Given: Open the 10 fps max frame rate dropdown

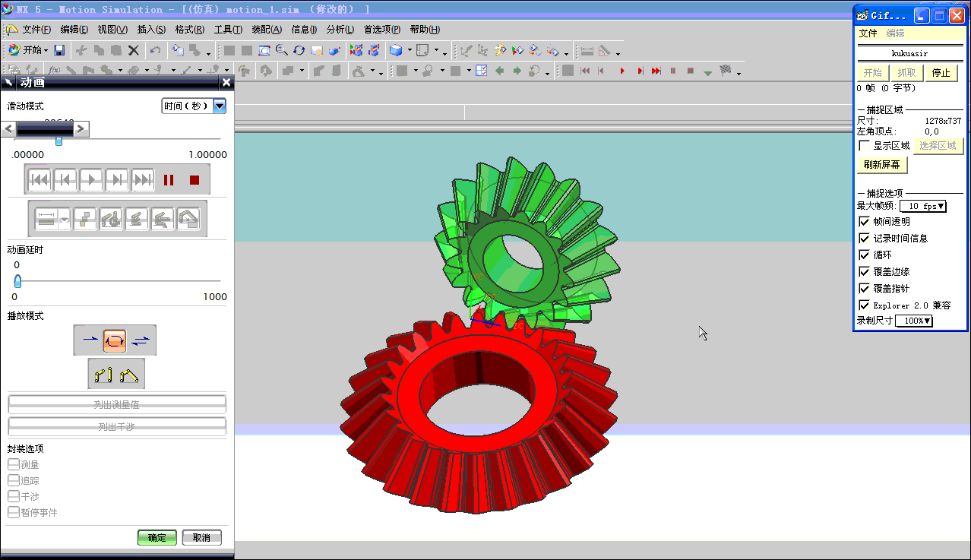Looking at the screenshot, I should 923,206.
